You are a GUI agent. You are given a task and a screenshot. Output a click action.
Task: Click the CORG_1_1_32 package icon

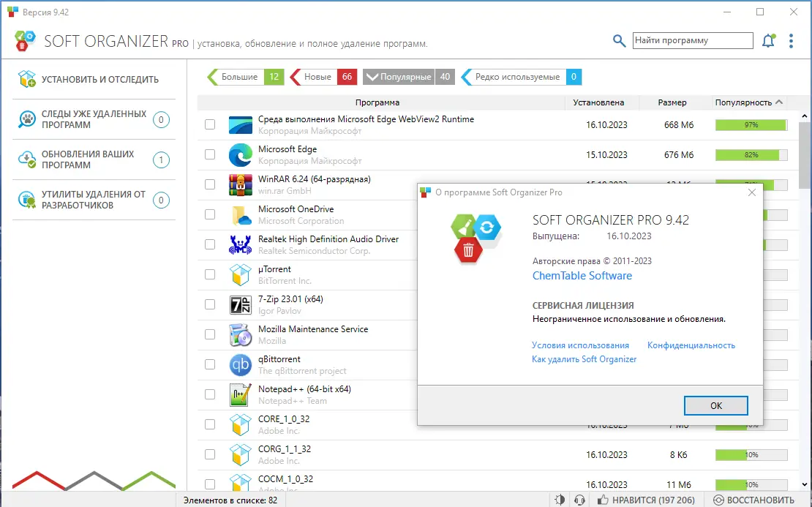coord(240,455)
